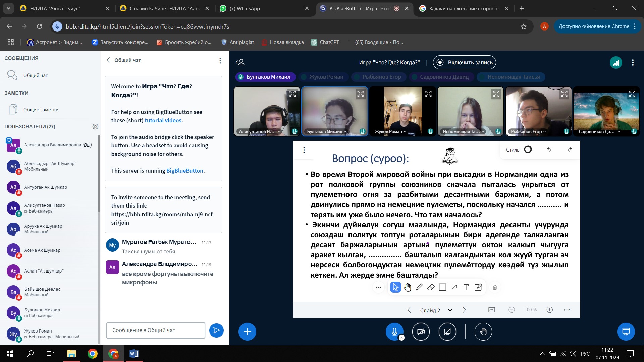The width and height of the screenshot is (644, 362).
Task: Open the tutorial videos link
Action: click(163, 120)
